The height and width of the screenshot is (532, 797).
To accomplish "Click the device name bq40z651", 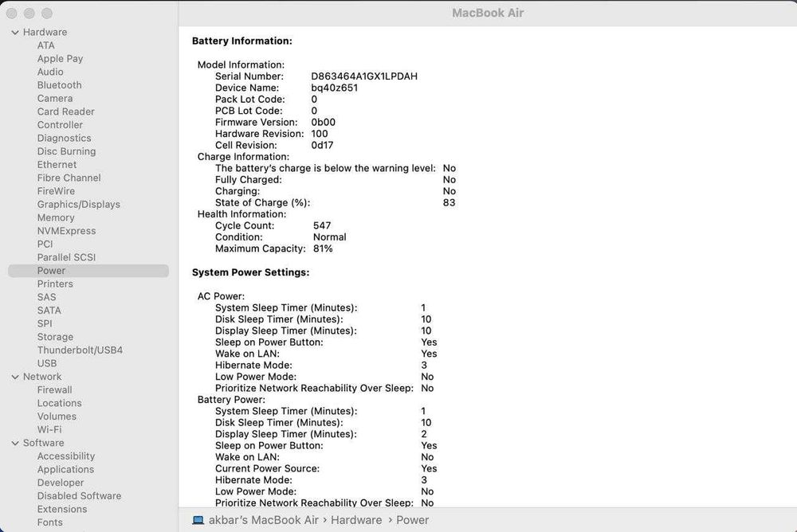I will [x=335, y=88].
